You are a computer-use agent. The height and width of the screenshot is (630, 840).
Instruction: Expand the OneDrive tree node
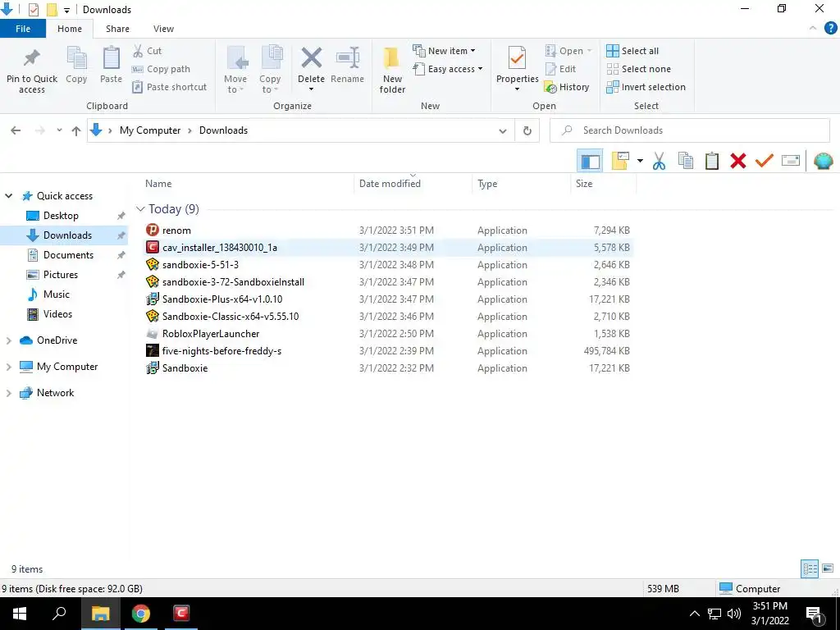pos(8,340)
